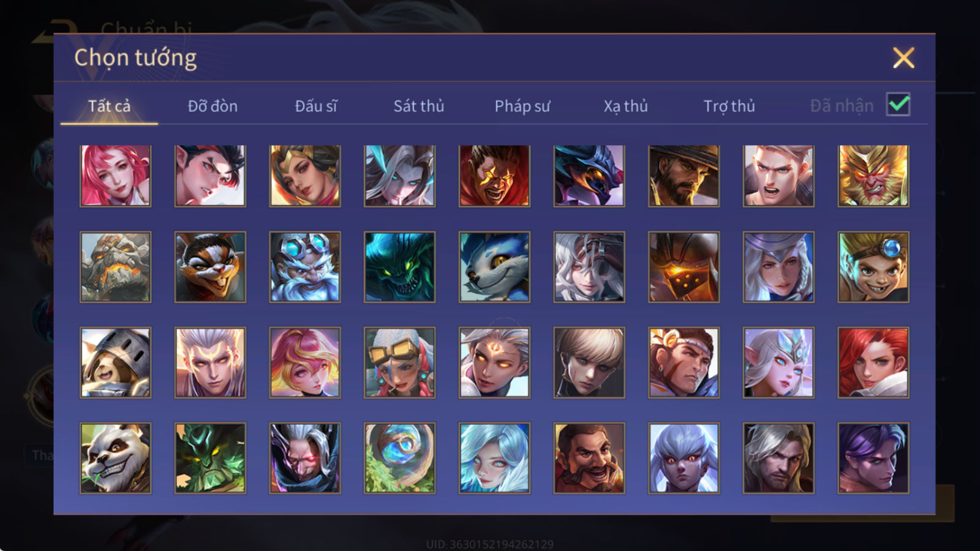This screenshot has width=980, height=551.
Task: Pick the green tree monster hero
Action: pyautogui.click(x=210, y=458)
